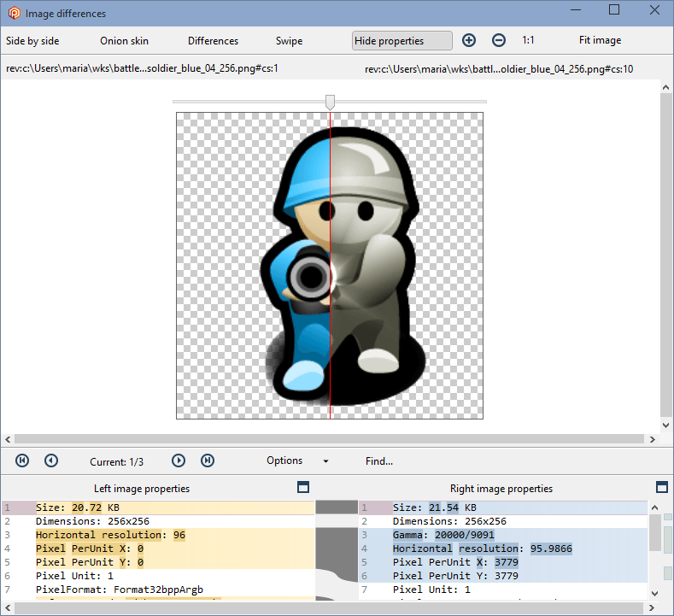Select left Dimensions: 256x256 line

tap(159, 521)
